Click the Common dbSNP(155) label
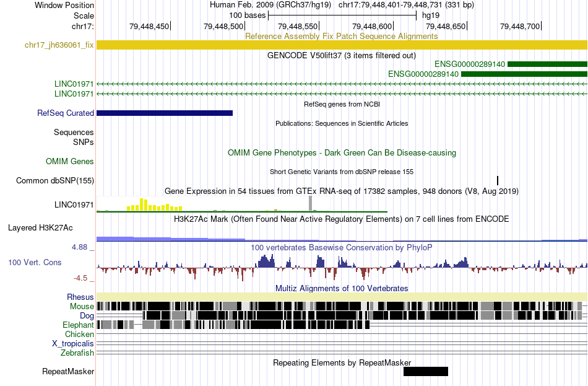Image resolution: width=588 pixels, height=386 pixels. pyautogui.click(x=55, y=181)
